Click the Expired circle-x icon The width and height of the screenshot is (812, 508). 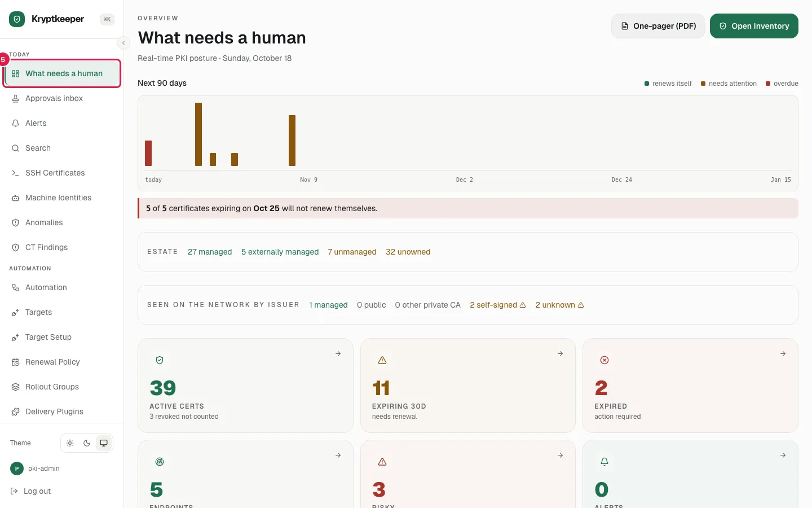click(x=604, y=360)
